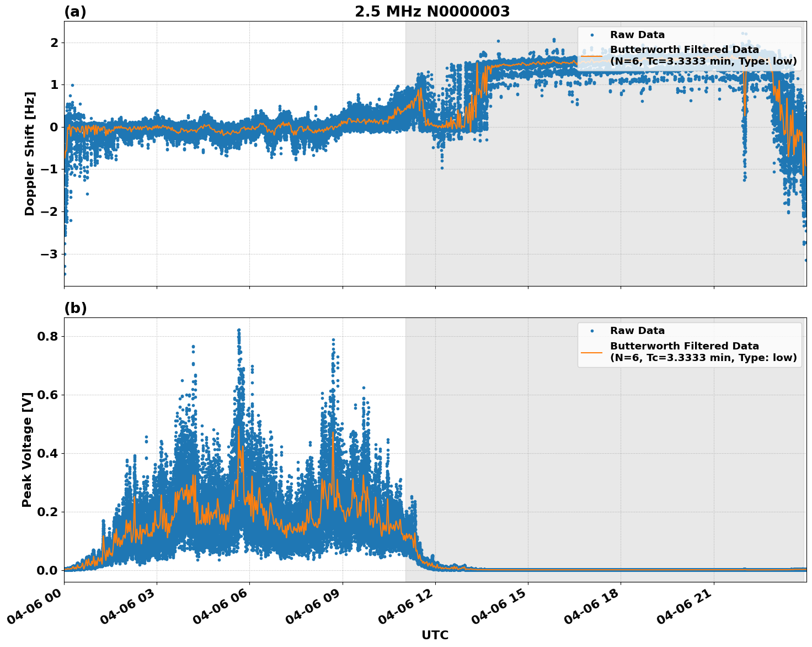Click a raw data outlier below -3 Hz
Image resolution: width=812 pixels, height=647 pixels.
pyautogui.click(x=65, y=273)
